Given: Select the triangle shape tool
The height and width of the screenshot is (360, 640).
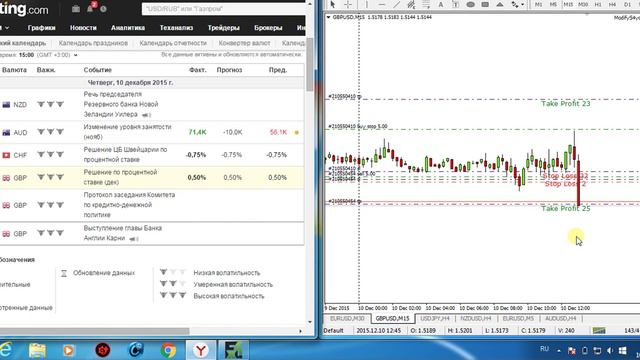Looking at the screenshot, I should (500, 4).
